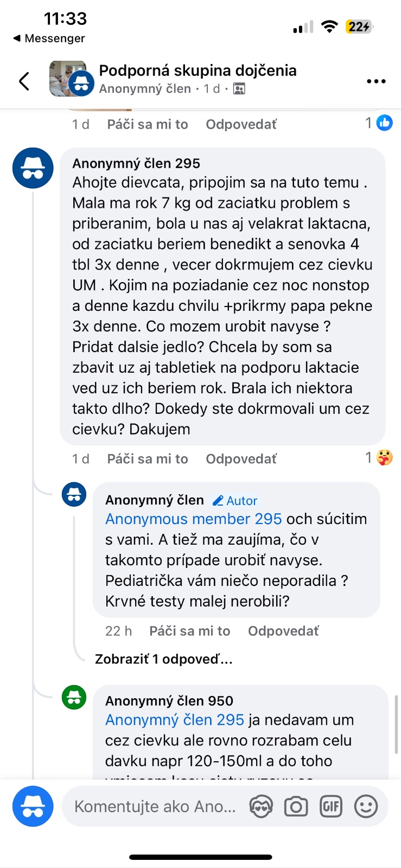The image size is (401, 868).
Task: Expand "Zobraziť 1 odpoveď" replies
Action: click(x=163, y=659)
